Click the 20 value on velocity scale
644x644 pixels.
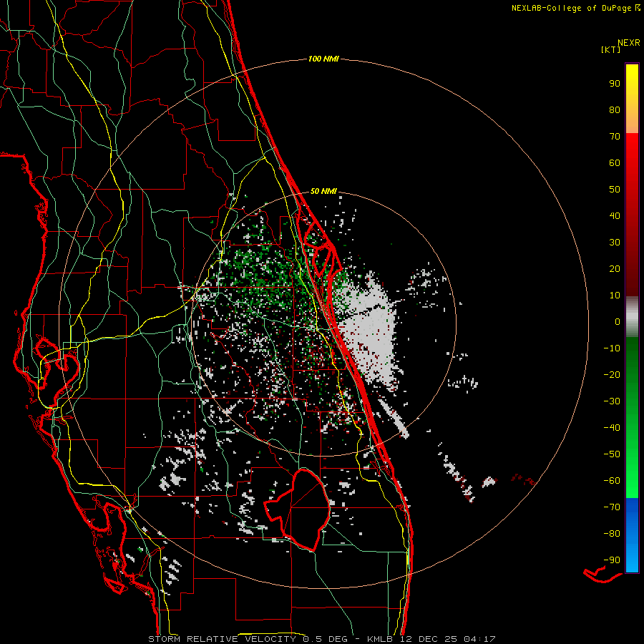(615, 268)
